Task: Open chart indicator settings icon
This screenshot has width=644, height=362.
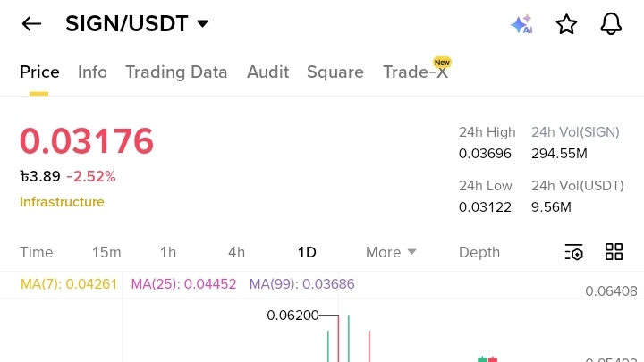Action: [x=573, y=252]
